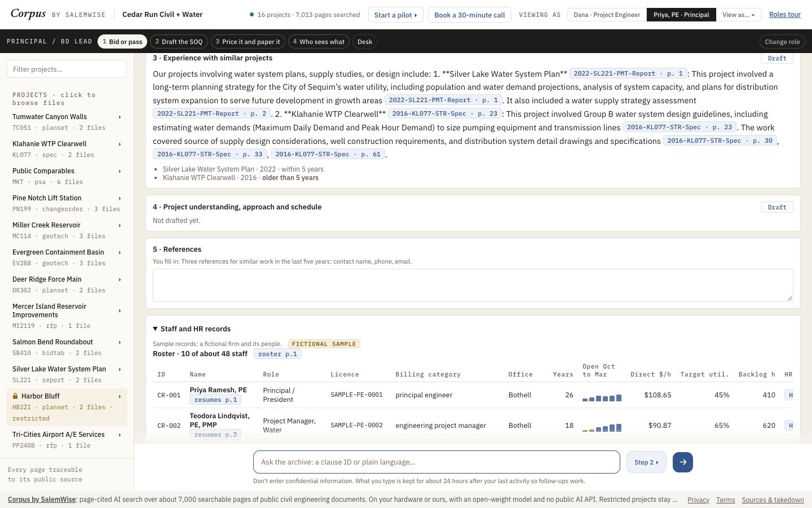Click the Billing category column header

tap(428, 374)
